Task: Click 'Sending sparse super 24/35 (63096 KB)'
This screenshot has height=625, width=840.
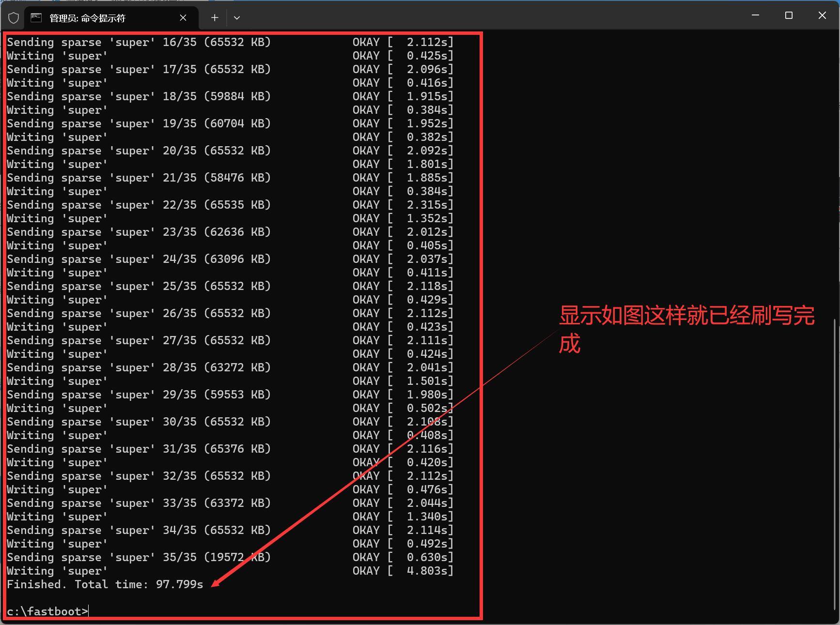Action: [139, 259]
